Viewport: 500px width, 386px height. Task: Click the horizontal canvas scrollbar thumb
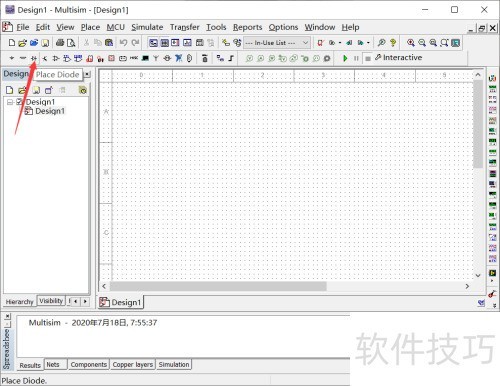218,286
